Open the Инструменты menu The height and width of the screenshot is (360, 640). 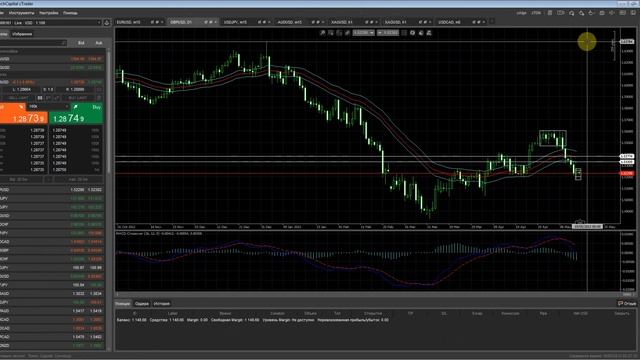pos(21,13)
